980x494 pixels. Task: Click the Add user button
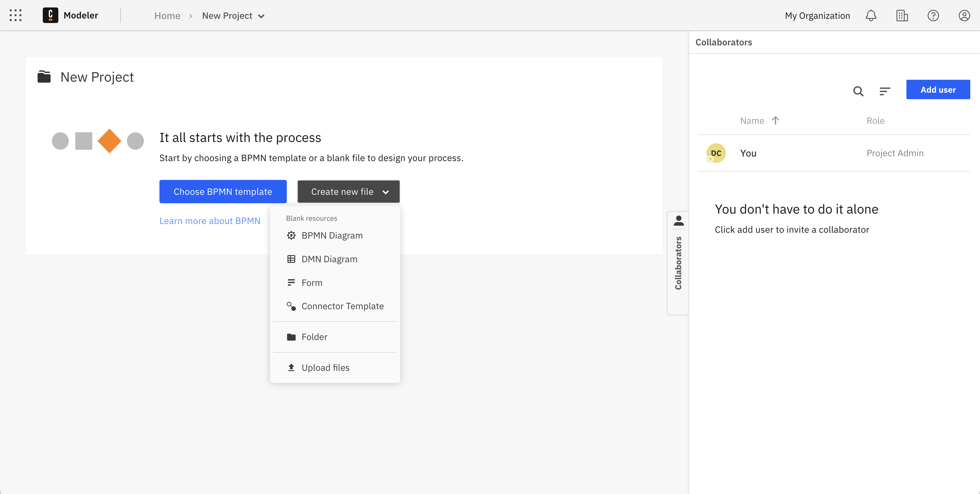click(938, 90)
